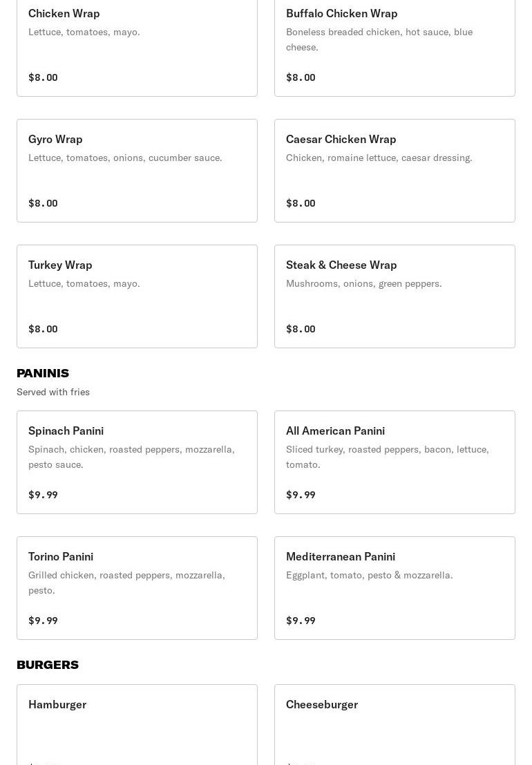Click the Hamburger menu item

pyautogui.click(x=137, y=724)
